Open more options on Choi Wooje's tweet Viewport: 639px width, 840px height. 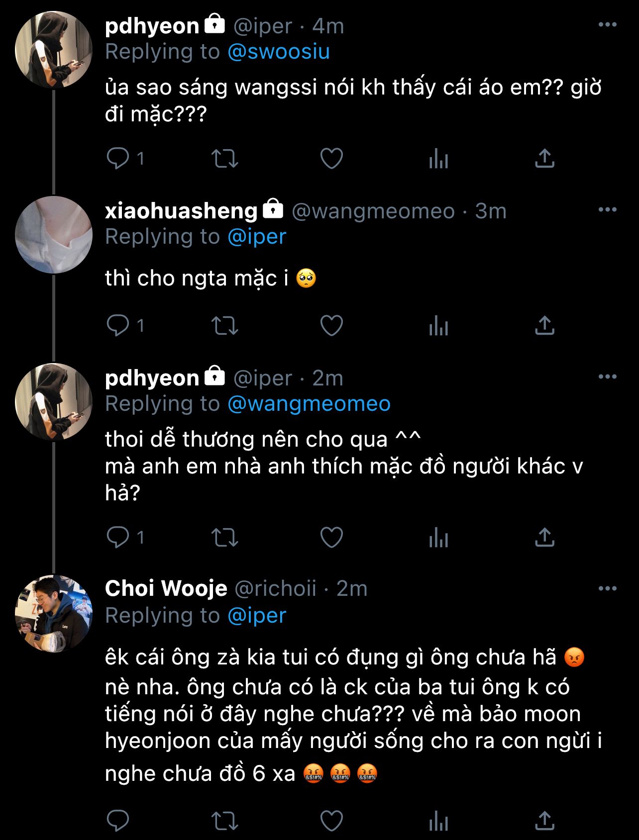tap(607, 589)
